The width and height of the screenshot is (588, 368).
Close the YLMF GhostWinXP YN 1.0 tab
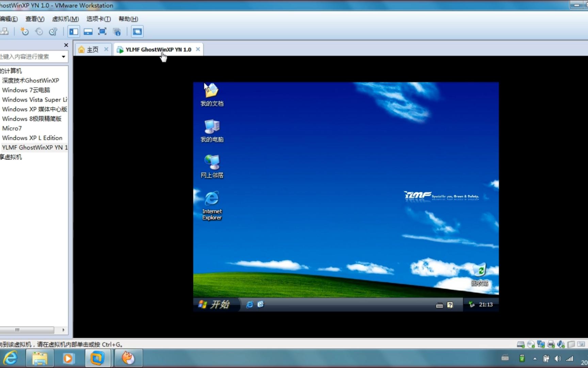(198, 49)
